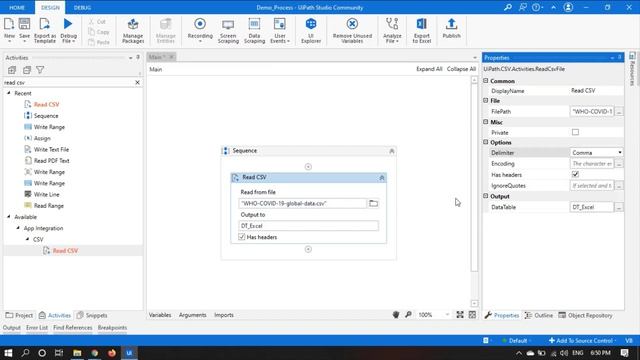This screenshot has width=640, height=360.
Task: Click the Output to DT_Excel field
Action: 309,226
